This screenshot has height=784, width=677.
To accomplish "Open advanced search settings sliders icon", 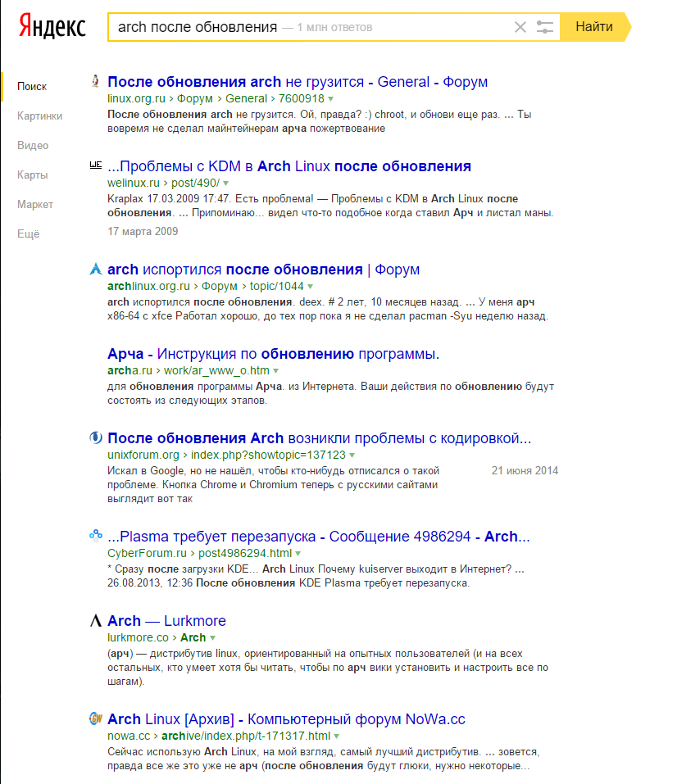I will point(544,27).
